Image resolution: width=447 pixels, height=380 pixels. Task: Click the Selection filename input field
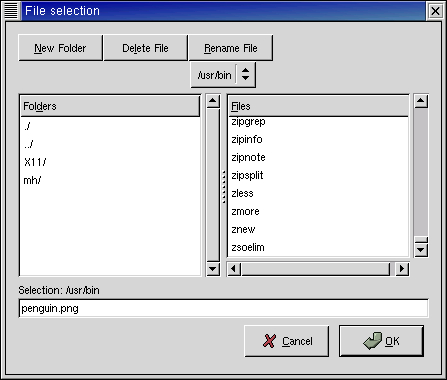pyautogui.click(x=223, y=308)
